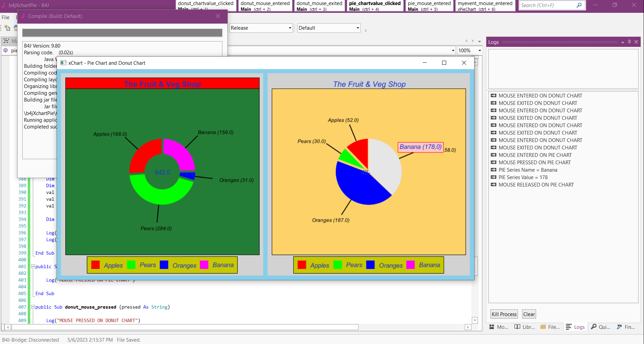
Task: Jump to myevent_mouse_entered bookmark
Action: 485,5
